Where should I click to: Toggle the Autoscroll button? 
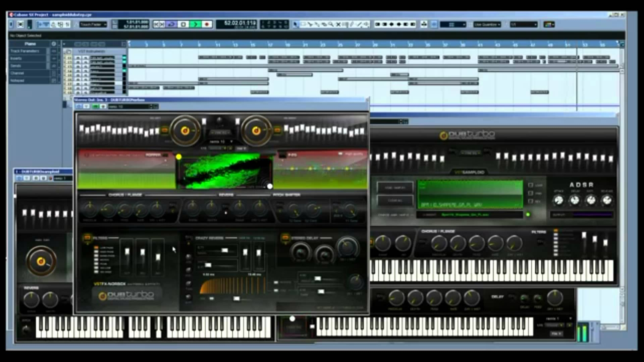pyautogui.click(x=424, y=24)
